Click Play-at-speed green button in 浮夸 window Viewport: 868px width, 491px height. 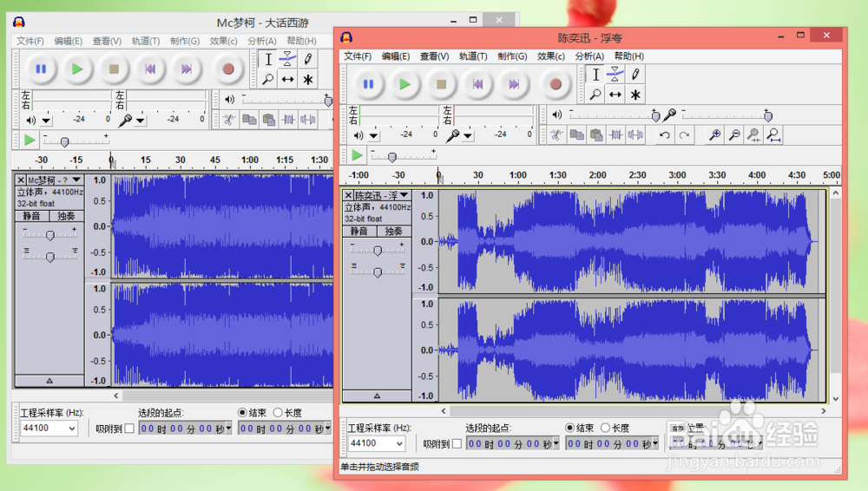coord(357,155)
